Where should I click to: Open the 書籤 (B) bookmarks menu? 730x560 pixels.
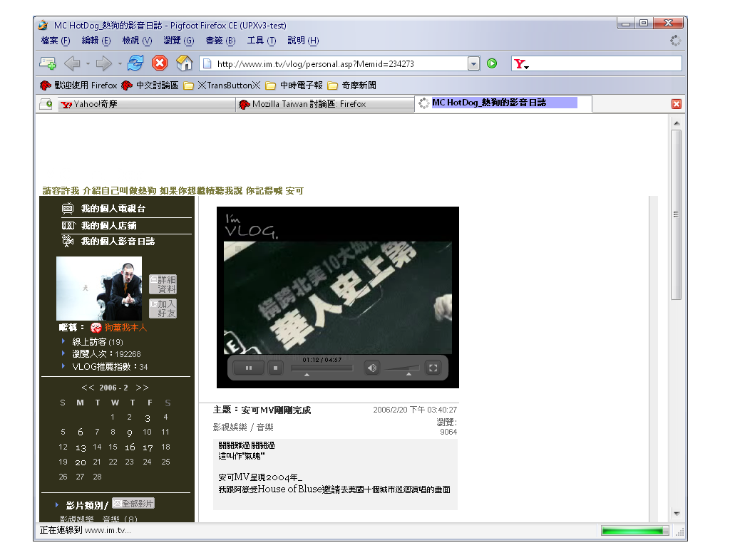point(220,41)
